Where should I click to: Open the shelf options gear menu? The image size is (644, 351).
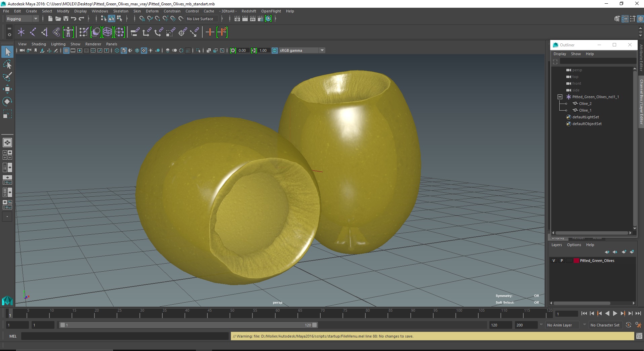pyautogui.click(x=9, y=34)
